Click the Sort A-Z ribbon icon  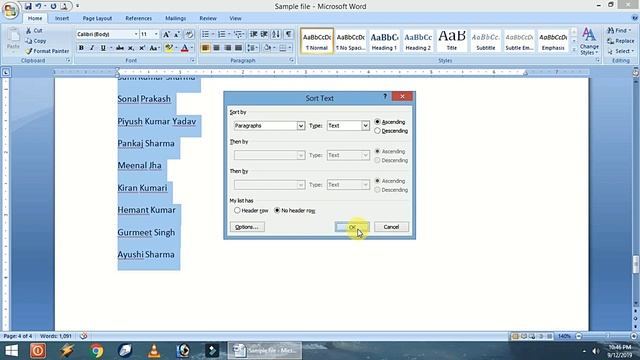[x=276, y=34]
